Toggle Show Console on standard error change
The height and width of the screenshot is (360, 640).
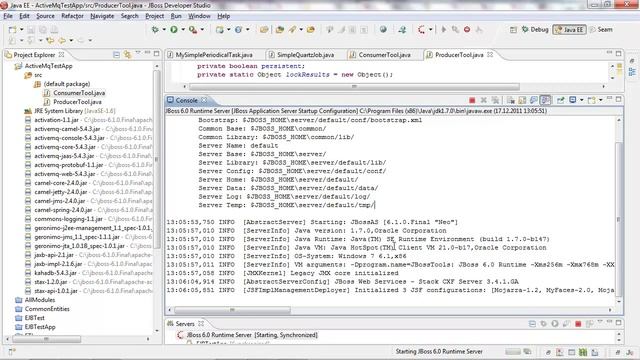coord(546,100)
